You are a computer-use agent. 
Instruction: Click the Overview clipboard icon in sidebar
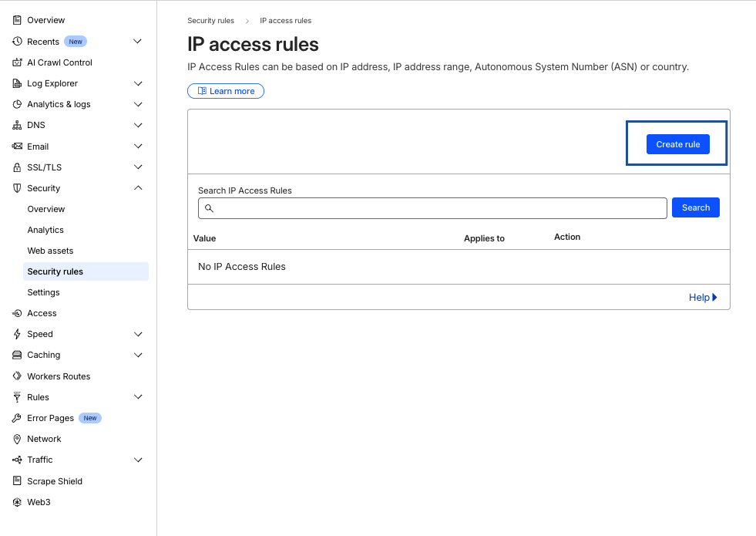(17, 20)
